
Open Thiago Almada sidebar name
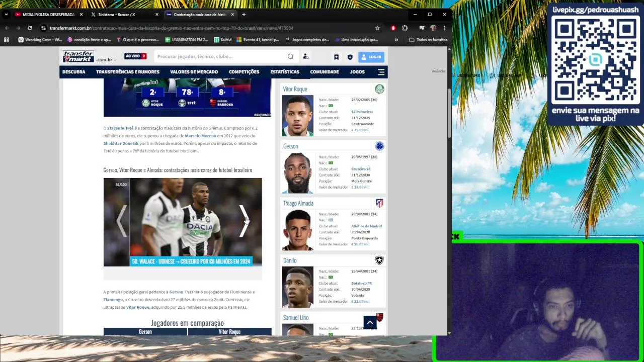click(298, 204)
